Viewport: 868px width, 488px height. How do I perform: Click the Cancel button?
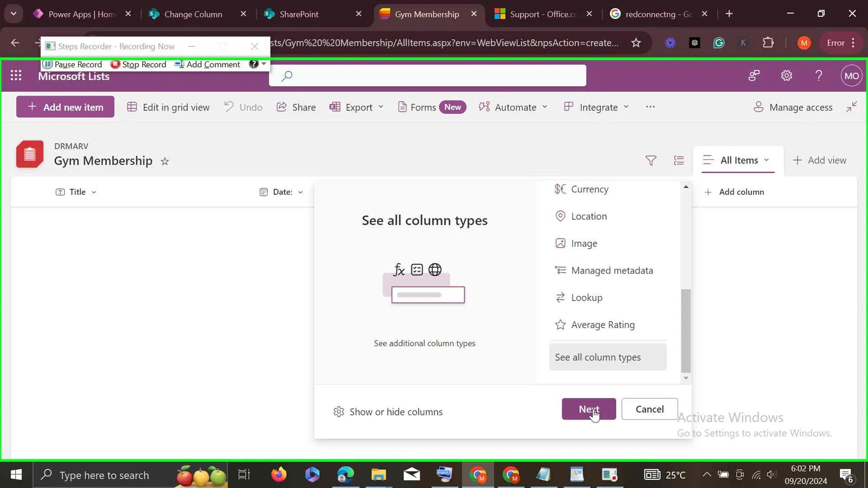(649, 409)
